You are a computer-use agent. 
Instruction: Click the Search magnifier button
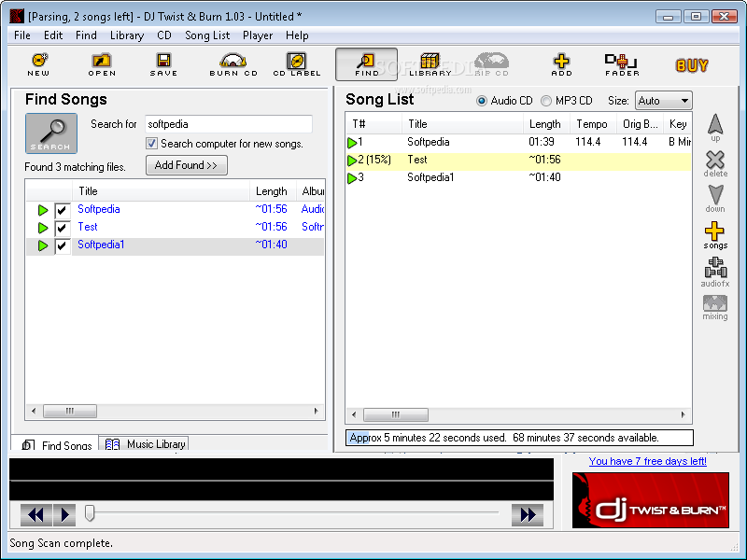click(51, 133)
